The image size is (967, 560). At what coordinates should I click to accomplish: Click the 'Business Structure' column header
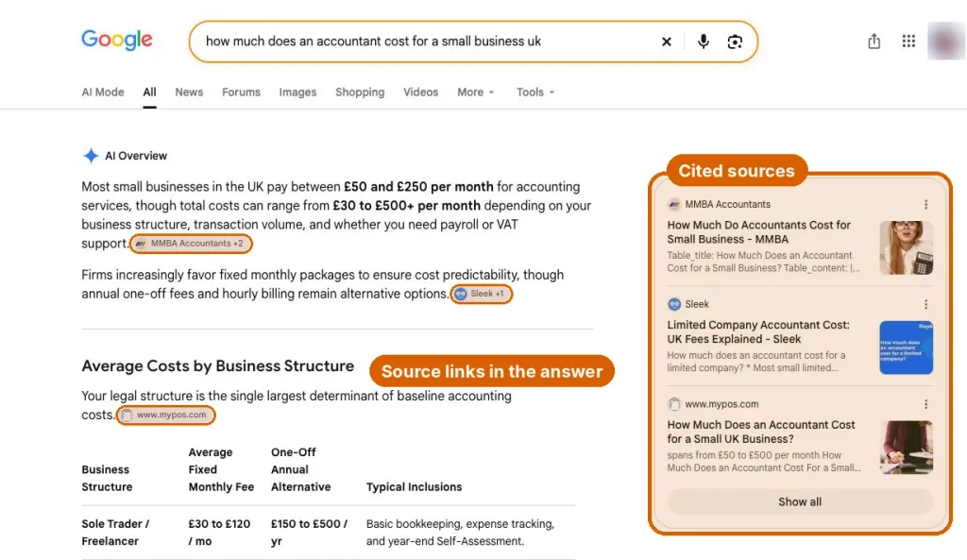(107, 479)
